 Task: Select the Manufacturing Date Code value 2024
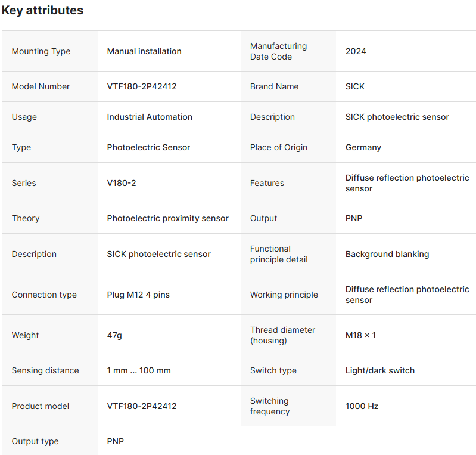pos(356,51)
